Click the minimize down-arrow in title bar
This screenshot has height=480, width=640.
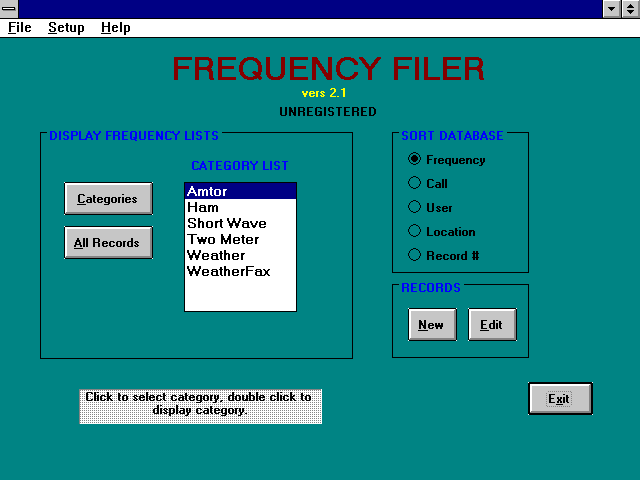pos(612,9)
